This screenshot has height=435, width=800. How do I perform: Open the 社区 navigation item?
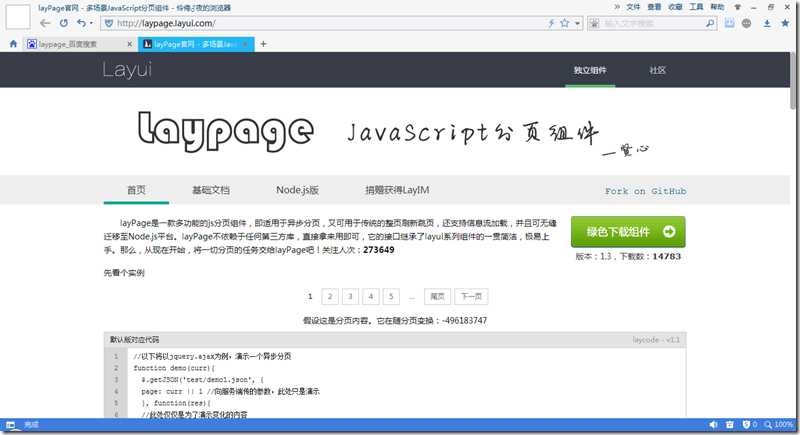click(658, 70)
